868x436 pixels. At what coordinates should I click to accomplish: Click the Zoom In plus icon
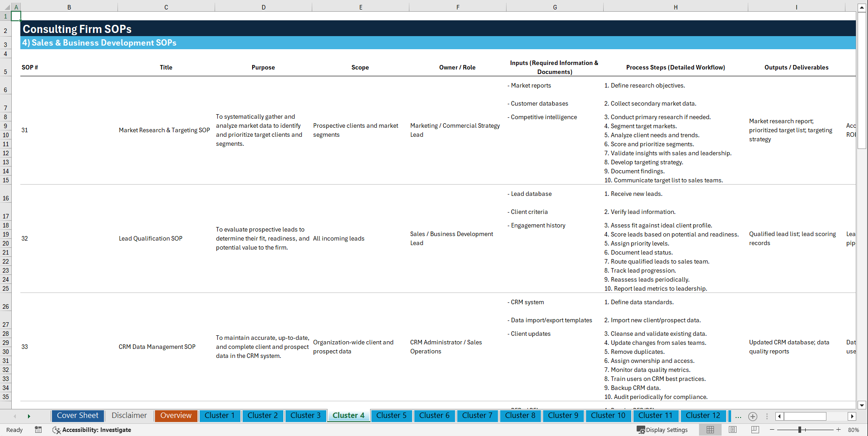point(838,430)
